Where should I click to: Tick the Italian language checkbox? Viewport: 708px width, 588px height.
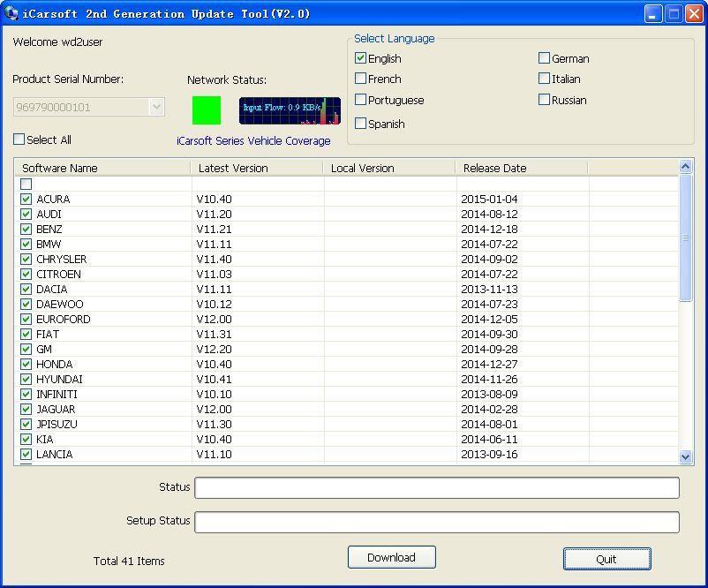click(x=544, y=79)
